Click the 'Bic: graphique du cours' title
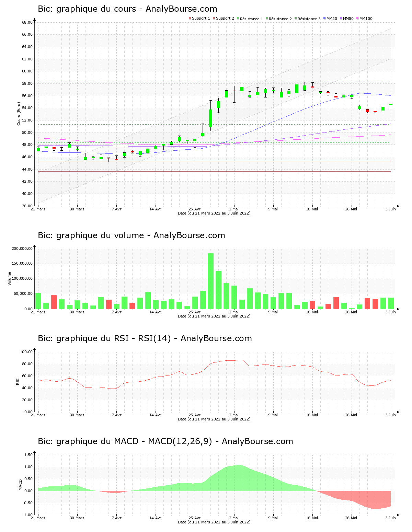 pos(127,9)
